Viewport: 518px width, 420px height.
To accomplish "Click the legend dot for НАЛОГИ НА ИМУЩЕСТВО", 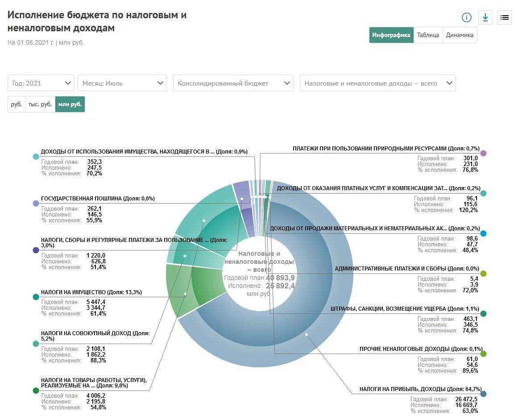I will coord(35,296).
